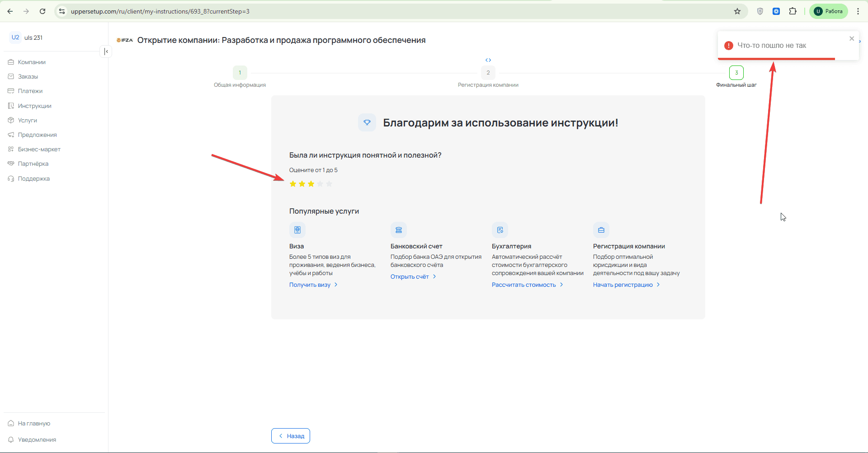The width and height of the screenshot is (868, 453).
Task: Click the visa service icon
Action: pos(297,230)
